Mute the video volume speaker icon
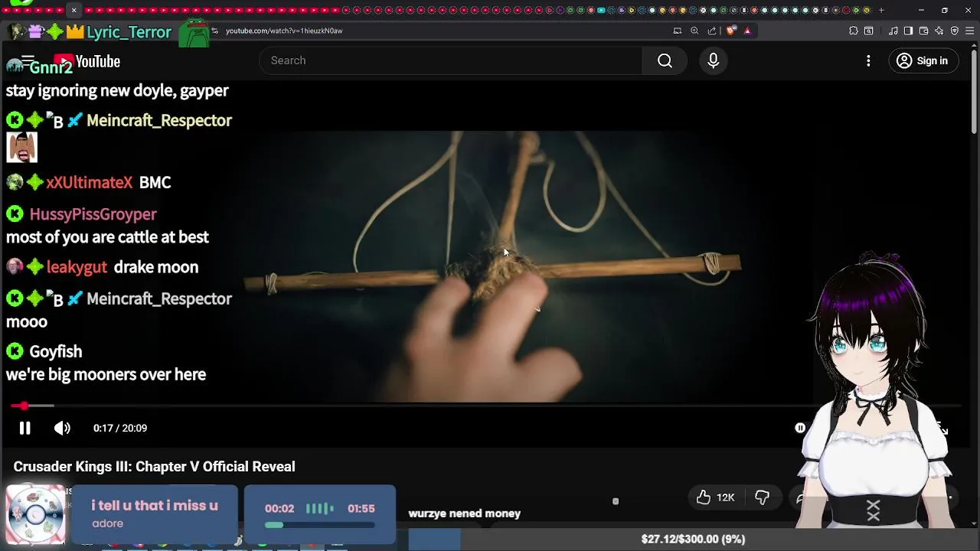 coord(62,428)
